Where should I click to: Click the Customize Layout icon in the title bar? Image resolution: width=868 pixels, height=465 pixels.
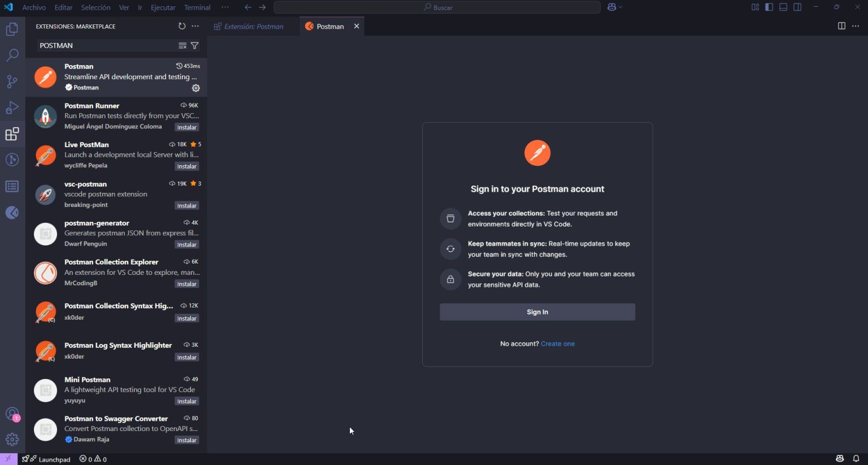point(755,7)
